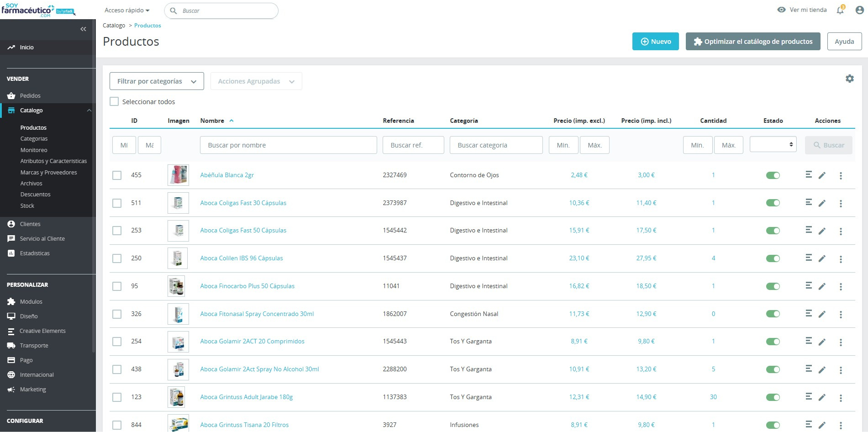Click the top Buscar search field
The image size is (868, 432).
(x=221, y=11)
